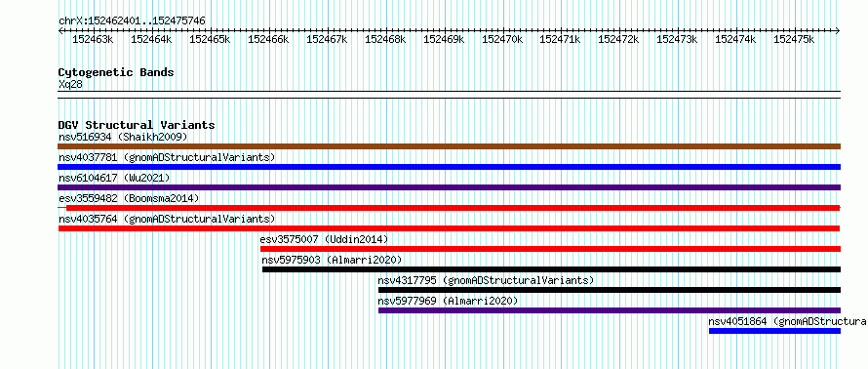
Task: Click the 152472k ruler position
Action: coord(619,39)
